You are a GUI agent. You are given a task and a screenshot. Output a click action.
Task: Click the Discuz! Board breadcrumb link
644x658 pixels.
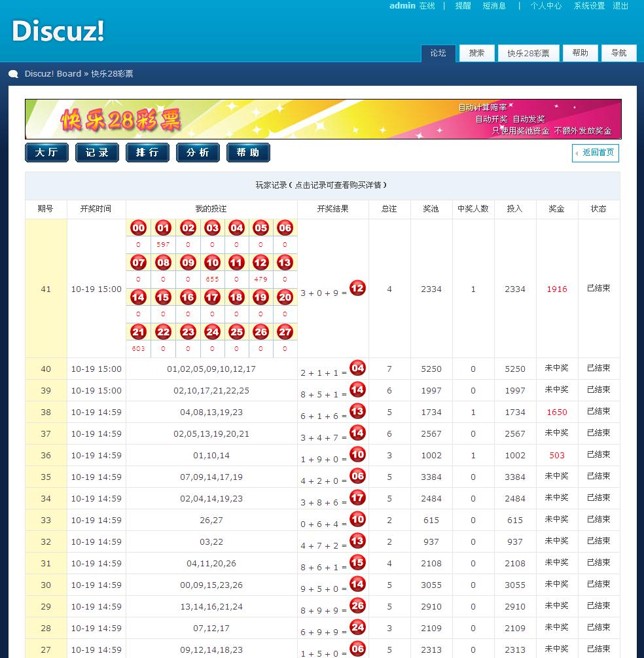[53, 74]
